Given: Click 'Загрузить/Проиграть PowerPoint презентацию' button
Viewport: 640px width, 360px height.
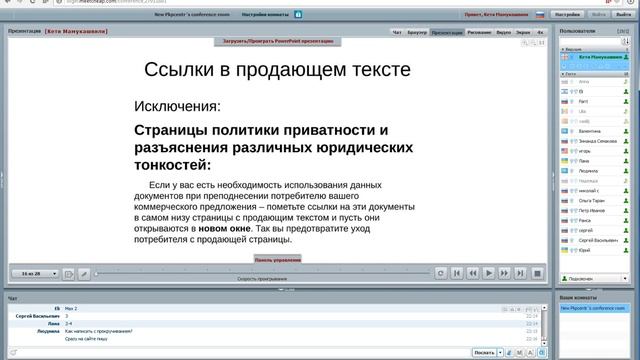Looking at the screenshot, I should click(278, 41).
